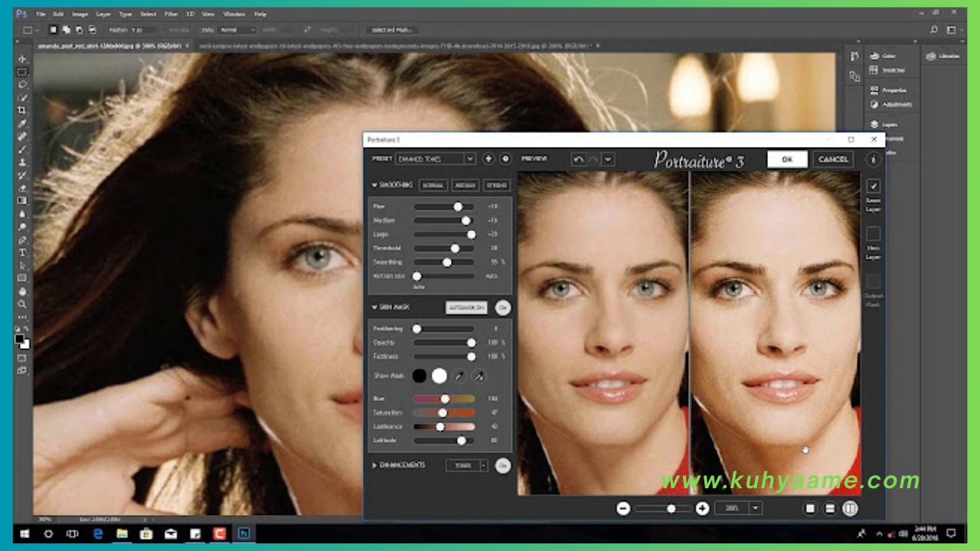This screenshot has height=551, width=980.
Task: Open the preview zoom percentage dropdown
Action: (x=756, y=508)
